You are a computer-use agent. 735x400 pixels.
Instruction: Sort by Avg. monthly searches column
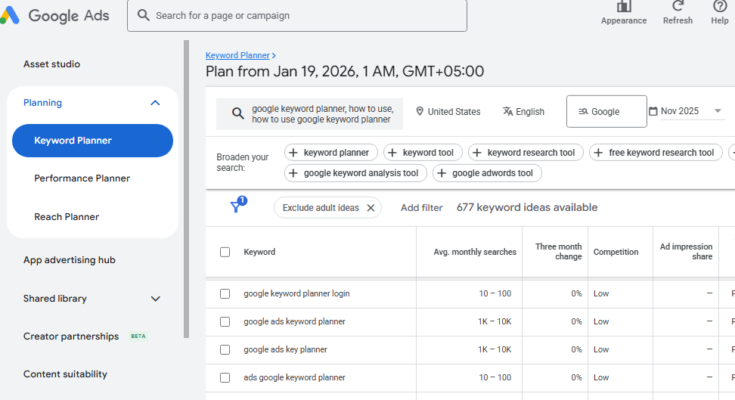pyautogui.click(x=474, y=252)
